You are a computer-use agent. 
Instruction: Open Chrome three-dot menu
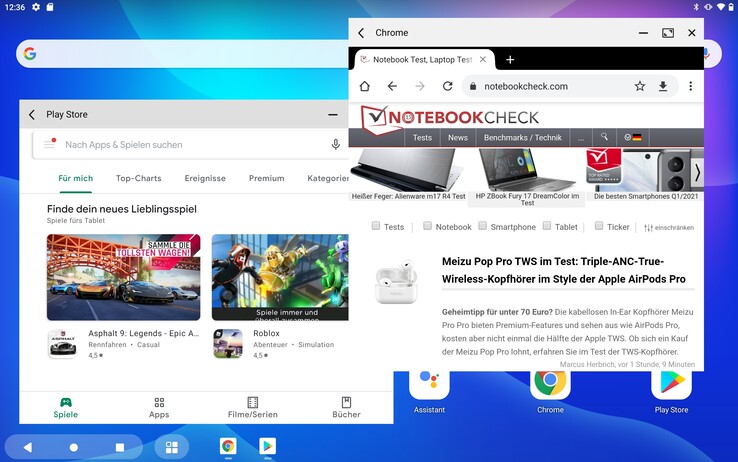pos(690,86)
